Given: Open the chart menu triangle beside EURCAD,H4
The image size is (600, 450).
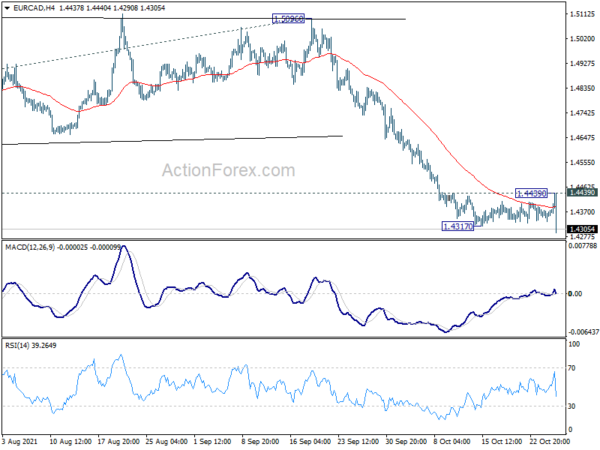Looking at the screenshot, I should click(7, 8).
